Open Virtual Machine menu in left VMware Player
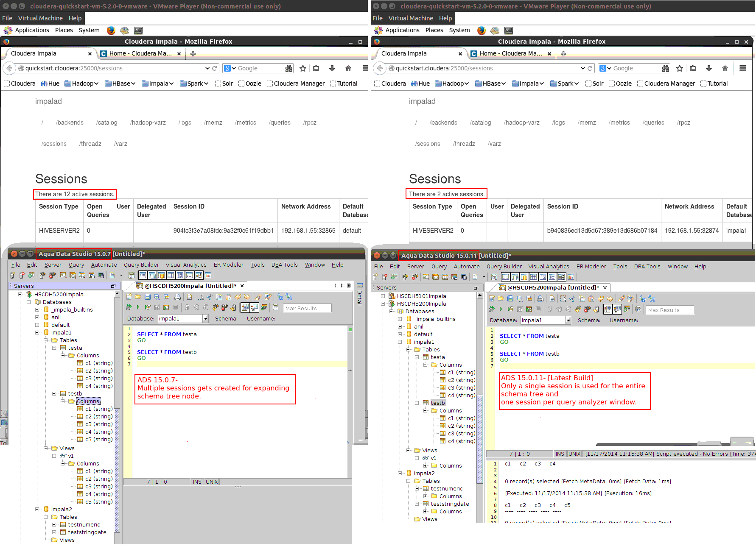 point(40,18)
